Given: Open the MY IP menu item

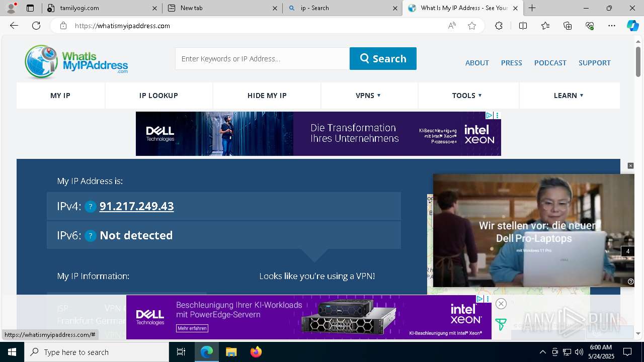Looking at the screenshot, I should click(x=60, y=96).
